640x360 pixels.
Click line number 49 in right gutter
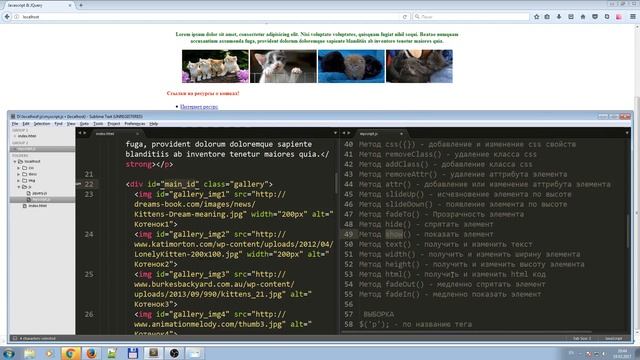348,234
